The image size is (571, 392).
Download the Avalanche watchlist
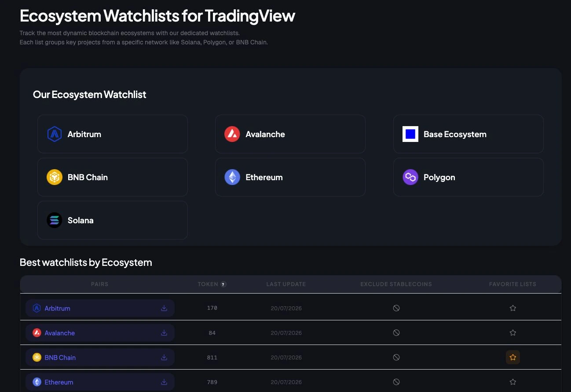(x=164, y=333)
